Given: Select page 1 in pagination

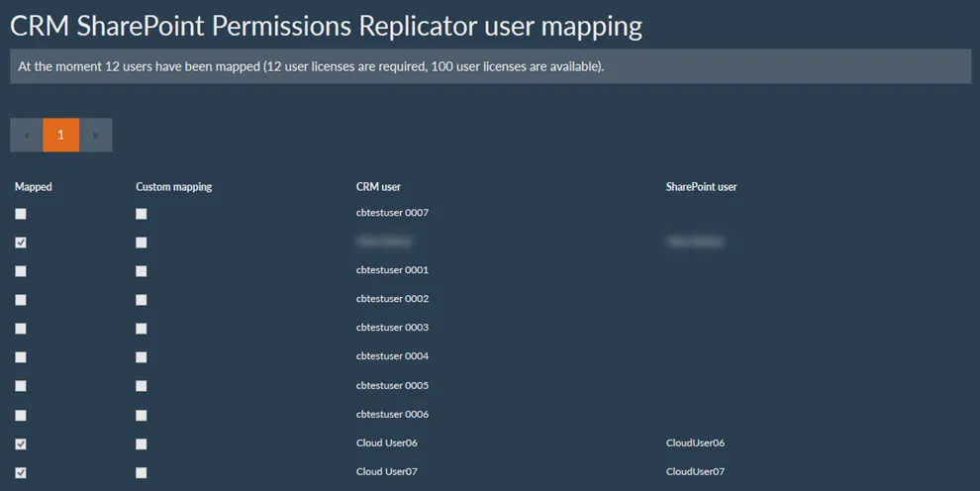Looking at the screenshot, I should (60, 136).
